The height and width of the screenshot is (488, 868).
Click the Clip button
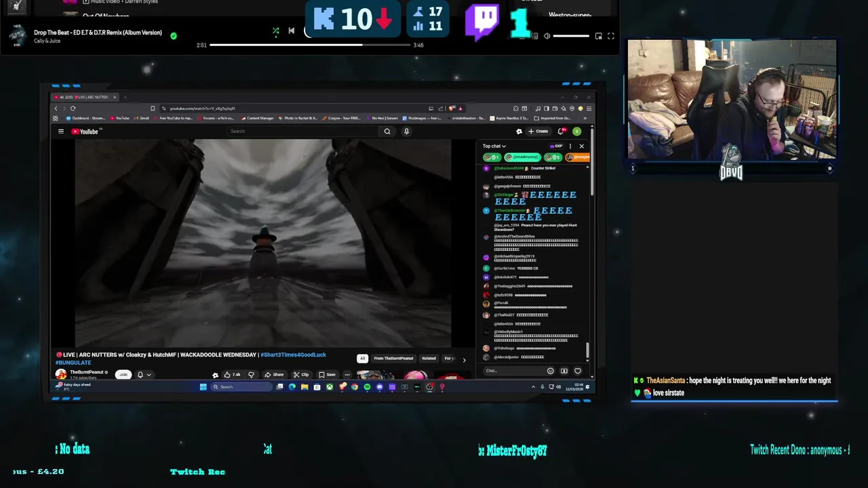point(301,375)
